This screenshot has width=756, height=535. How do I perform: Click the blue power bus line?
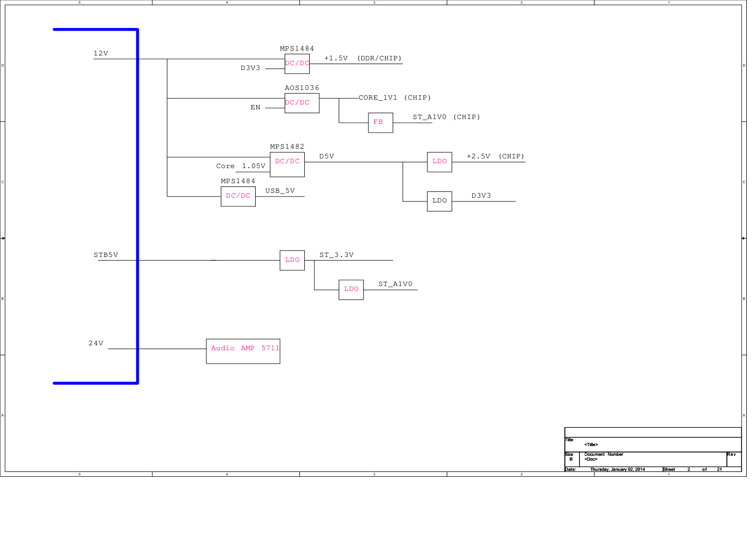pyautogui.click(x=137, y=206)
